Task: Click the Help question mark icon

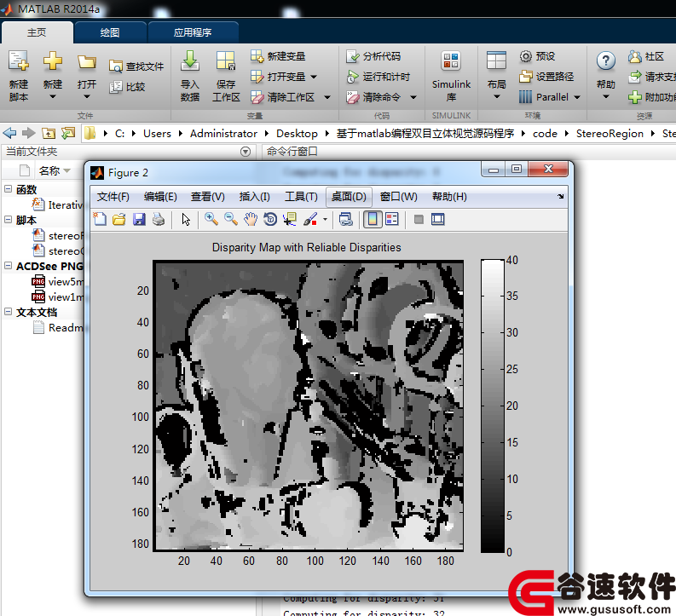Action: click(x=606, y=61)
